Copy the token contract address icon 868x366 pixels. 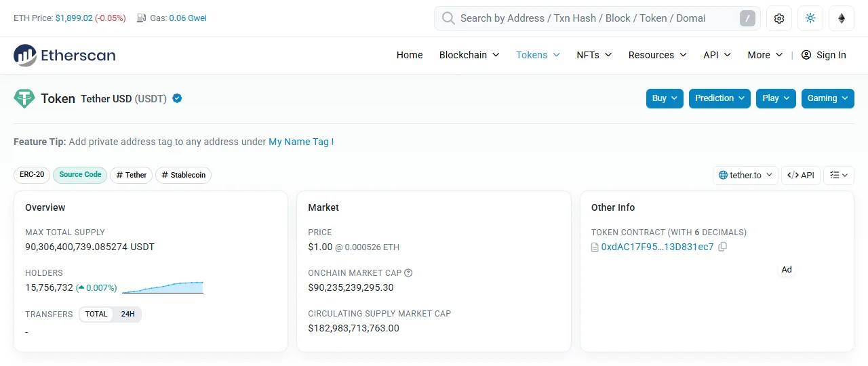pos(722,247)
